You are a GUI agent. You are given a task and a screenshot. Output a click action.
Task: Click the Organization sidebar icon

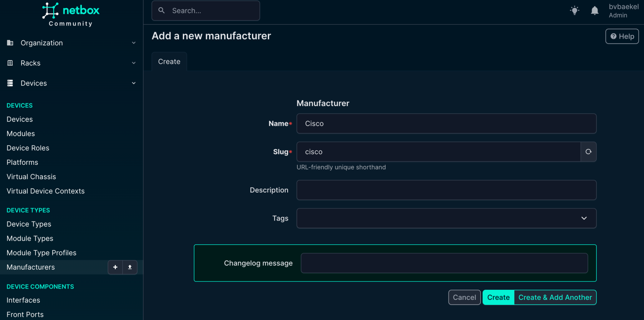[9, 43]
